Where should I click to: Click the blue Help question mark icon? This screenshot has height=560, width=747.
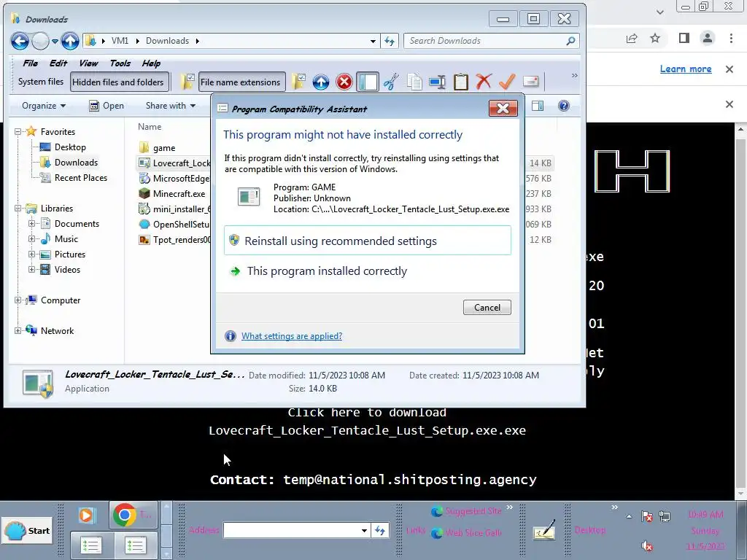[564, 106]
